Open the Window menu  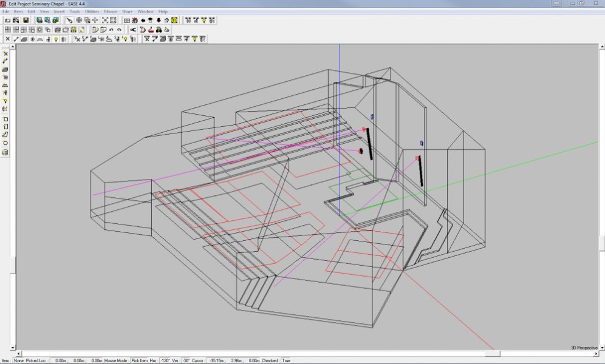[x=145, y=12]
